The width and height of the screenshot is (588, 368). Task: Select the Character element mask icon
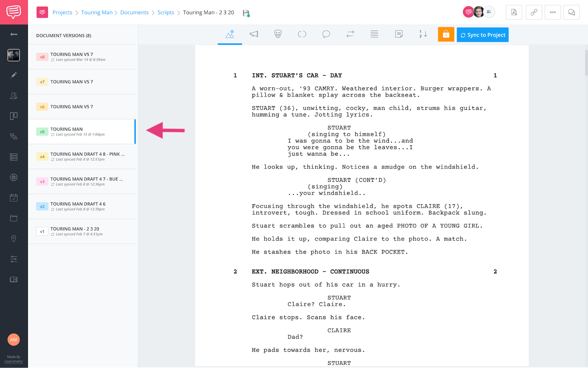point(277,34)
